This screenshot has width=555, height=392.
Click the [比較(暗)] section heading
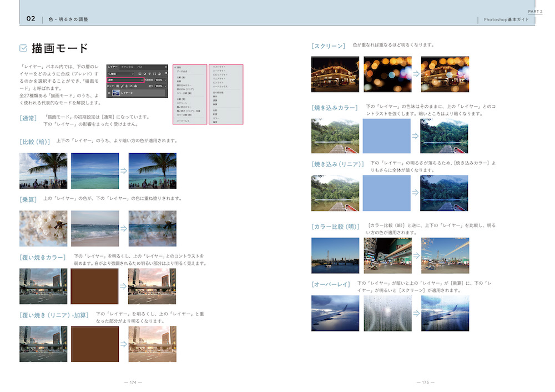pos(34,142)
